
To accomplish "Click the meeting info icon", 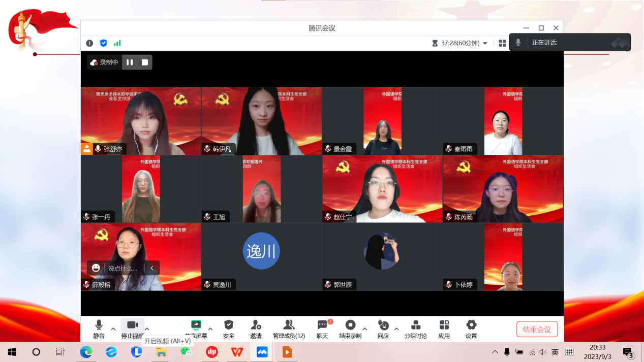I will (89, 43).
